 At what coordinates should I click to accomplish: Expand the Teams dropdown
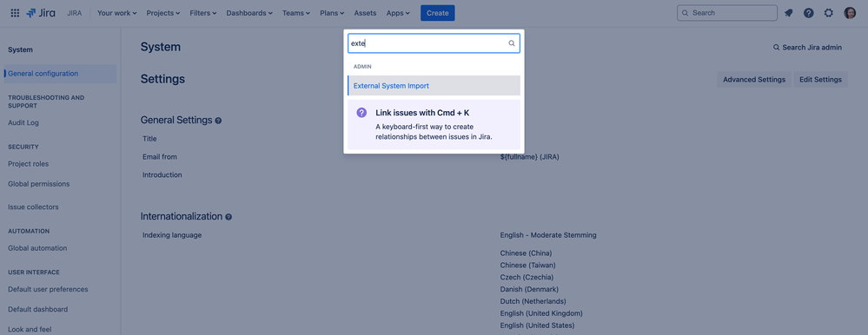coord(296,13)
